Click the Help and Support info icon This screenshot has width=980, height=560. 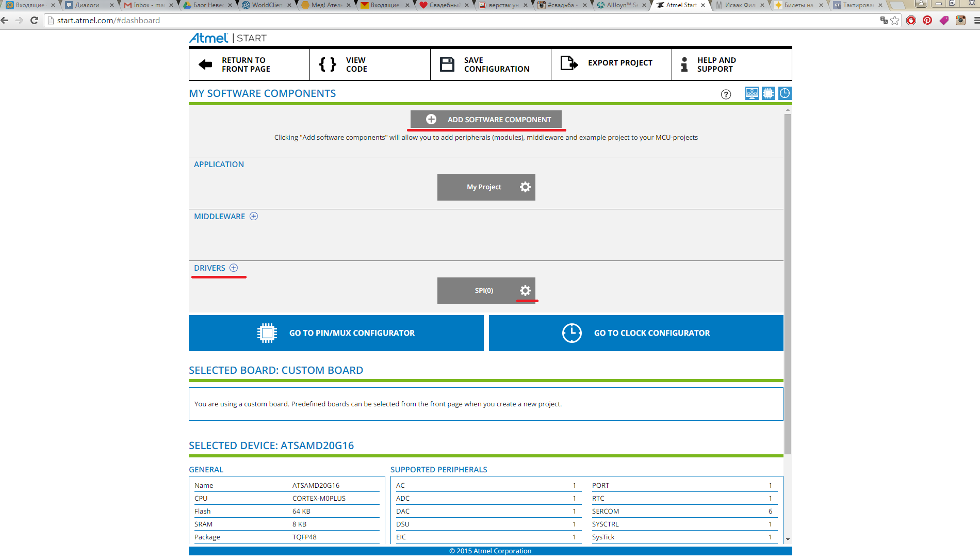(684, 64)
